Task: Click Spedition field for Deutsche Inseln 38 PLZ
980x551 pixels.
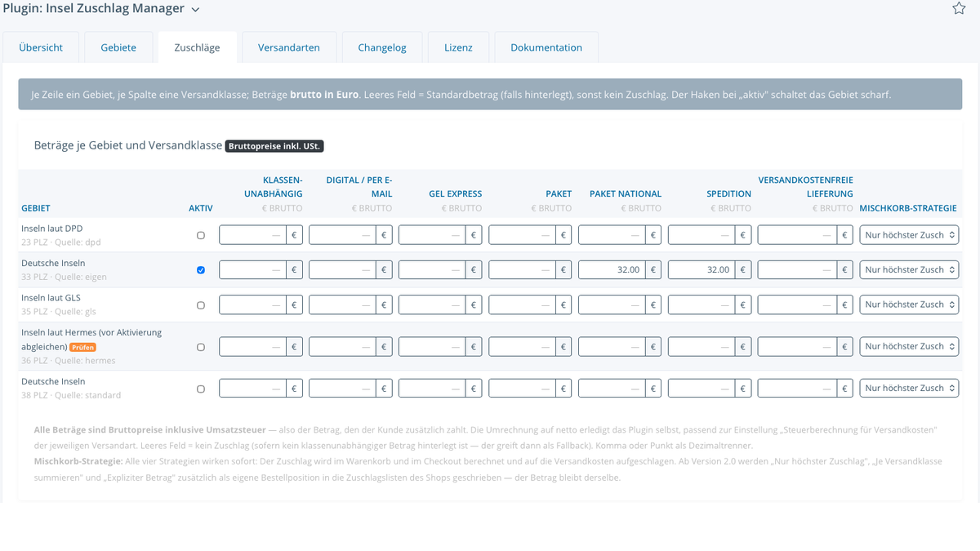Action: 702,389
